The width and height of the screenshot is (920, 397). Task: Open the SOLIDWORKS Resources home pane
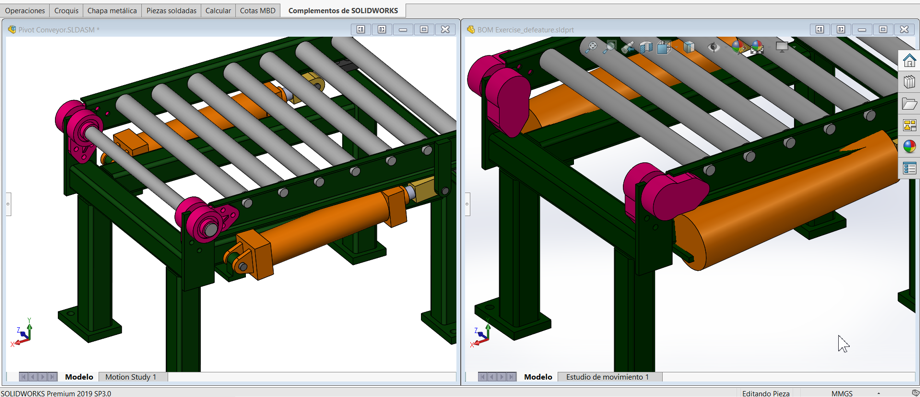tap(909, 60)
